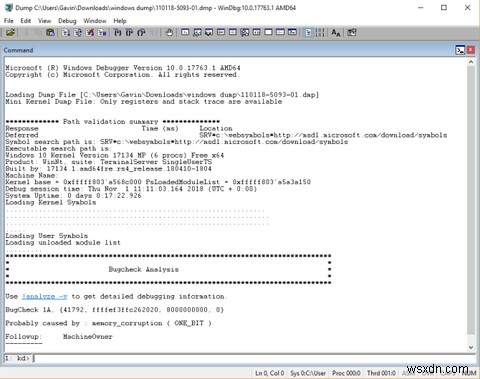Click the Open source file toolbar icon
The height and width of the screenshot is (379, 480).
point(10,32)
